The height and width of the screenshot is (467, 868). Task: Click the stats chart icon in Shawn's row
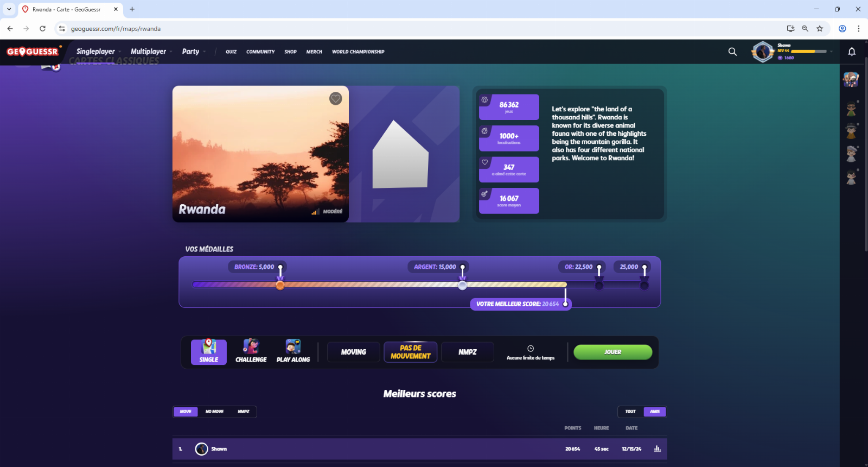pos(657,449)
